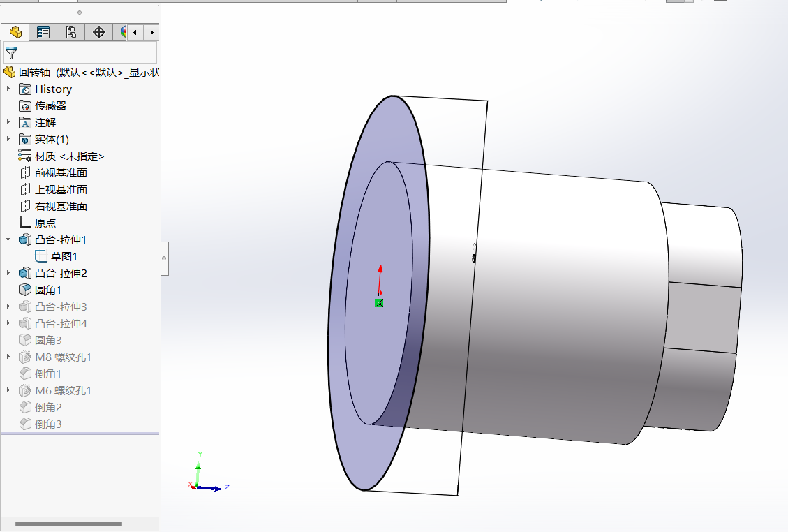Select the text 传感器
The height and width of the screenshot is (532, 788).
(x=50, y=106)
